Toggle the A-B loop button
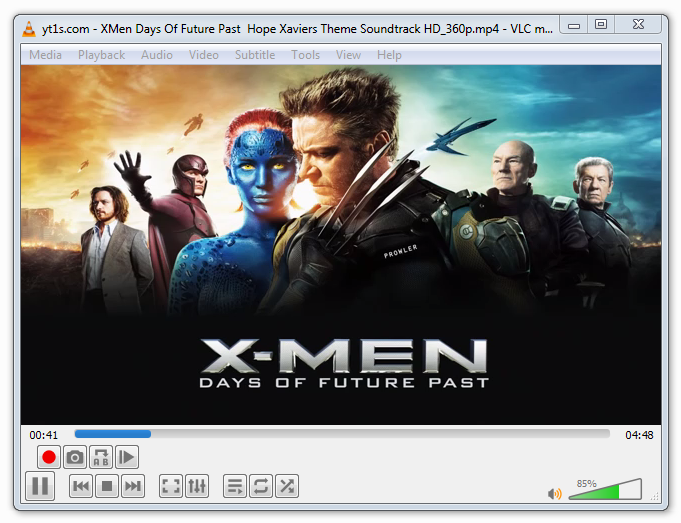This screenshot has height=523, width=681. tap(101, 457)
